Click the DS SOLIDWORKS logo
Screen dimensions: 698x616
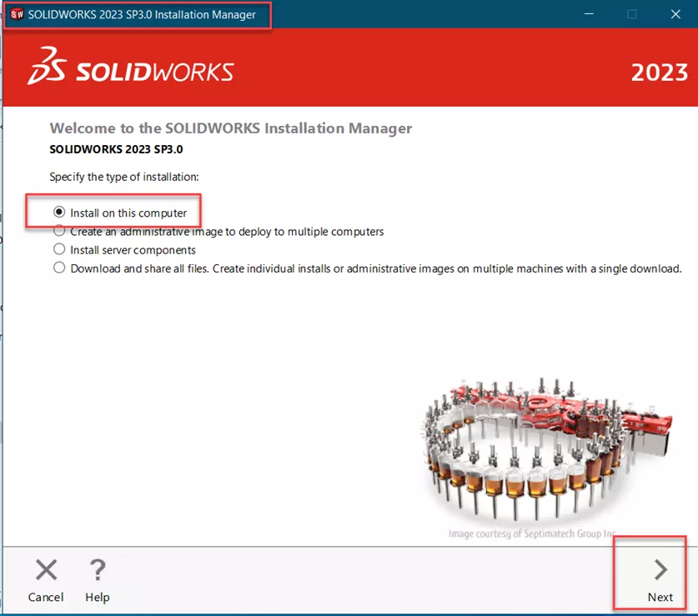click(x=131, y=68)
